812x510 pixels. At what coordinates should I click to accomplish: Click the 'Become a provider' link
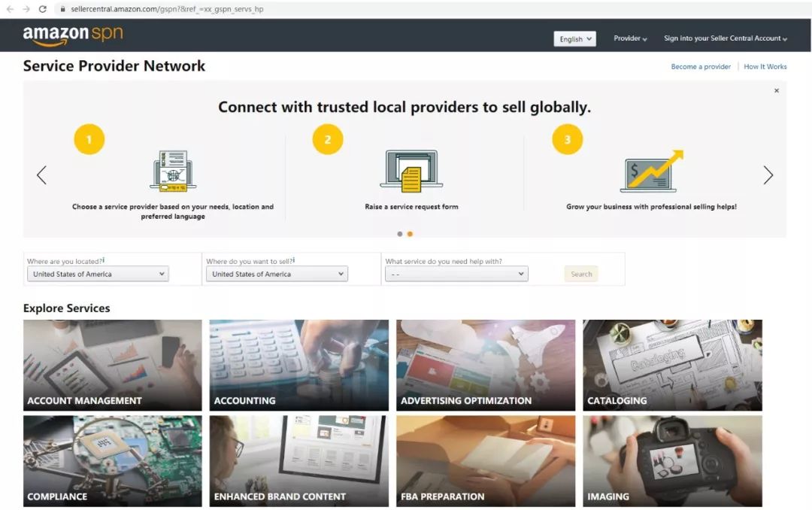click(x=701, y=67)
